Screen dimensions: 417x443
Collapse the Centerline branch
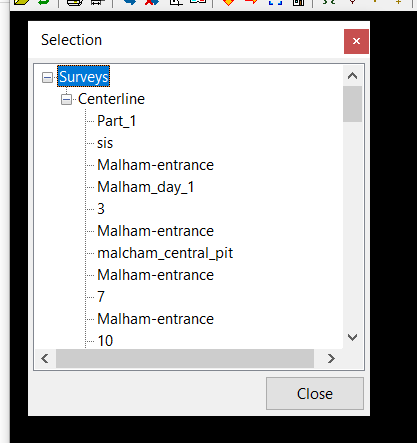[x=66, y=99]
